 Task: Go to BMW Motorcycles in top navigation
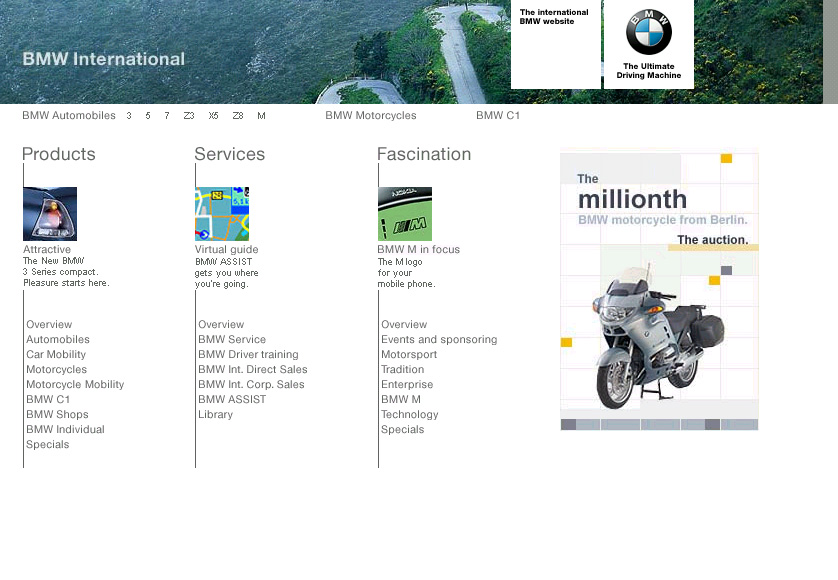[x=371, y=115]
